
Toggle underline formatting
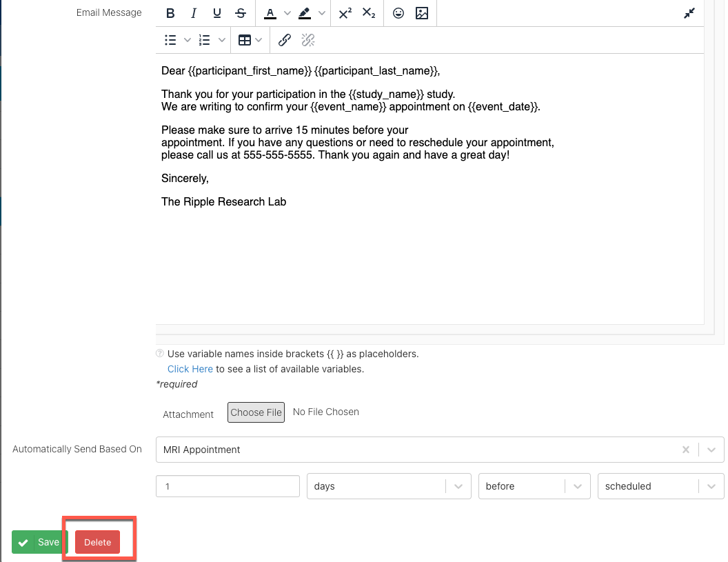[217, 13]
